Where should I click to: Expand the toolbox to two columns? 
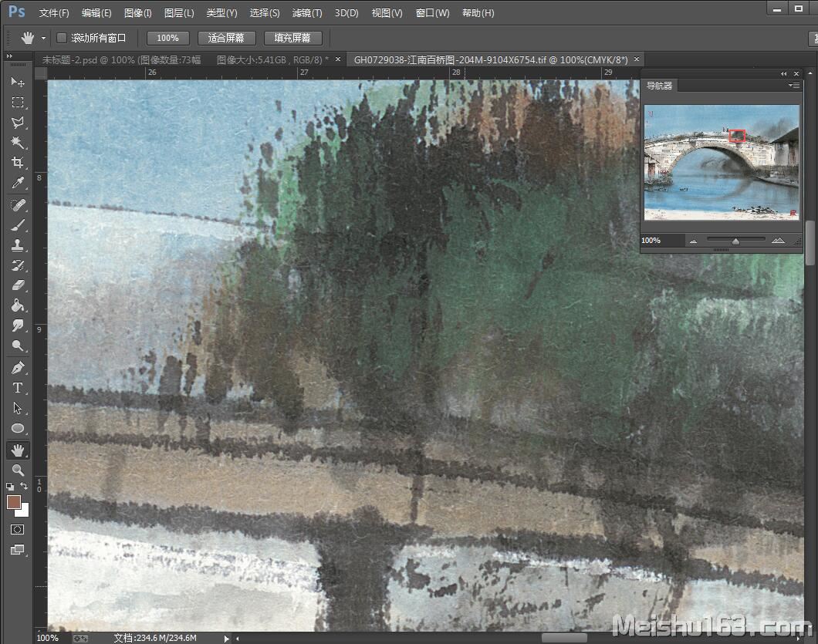coord(8,56)
